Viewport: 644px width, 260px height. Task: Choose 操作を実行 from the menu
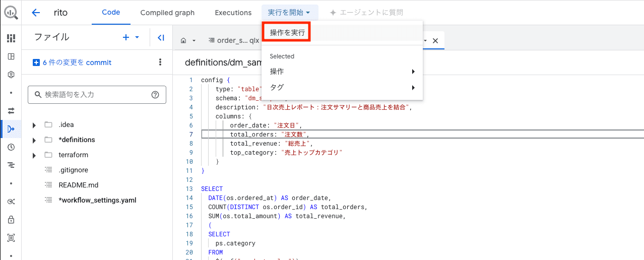(x=287, y=32)
